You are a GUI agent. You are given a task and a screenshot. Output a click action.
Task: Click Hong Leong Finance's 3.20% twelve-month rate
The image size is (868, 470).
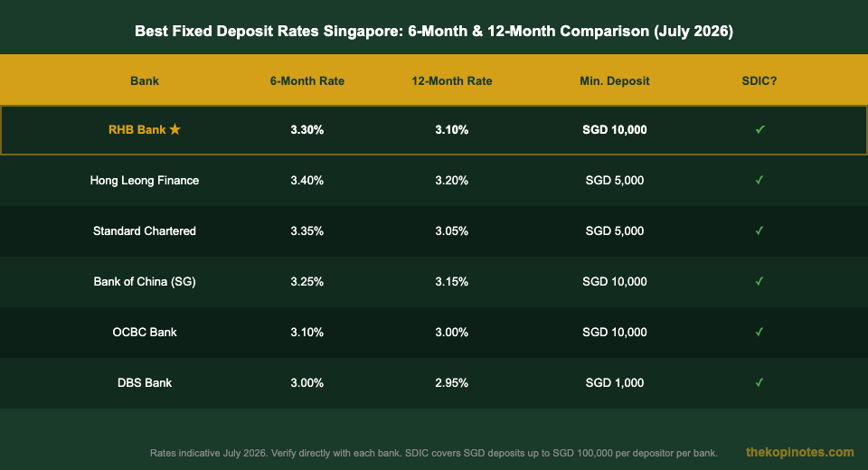(x=452, y=180)
